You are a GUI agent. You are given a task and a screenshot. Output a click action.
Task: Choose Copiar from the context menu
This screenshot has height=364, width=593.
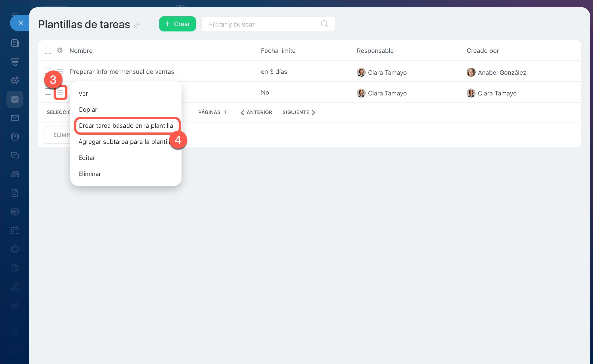click(x=88, y=110)
